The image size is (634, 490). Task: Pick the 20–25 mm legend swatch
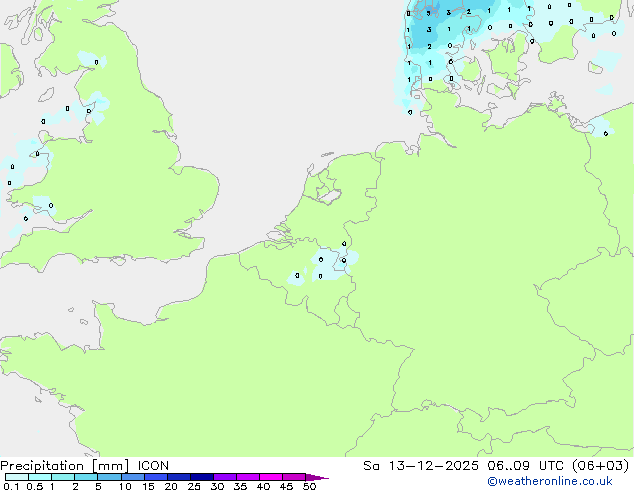click(x=179, y=477)
